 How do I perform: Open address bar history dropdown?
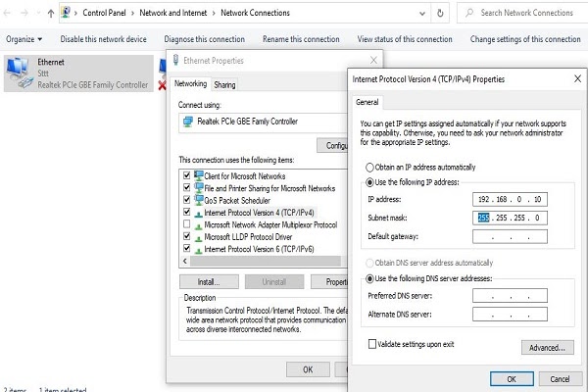422,14
